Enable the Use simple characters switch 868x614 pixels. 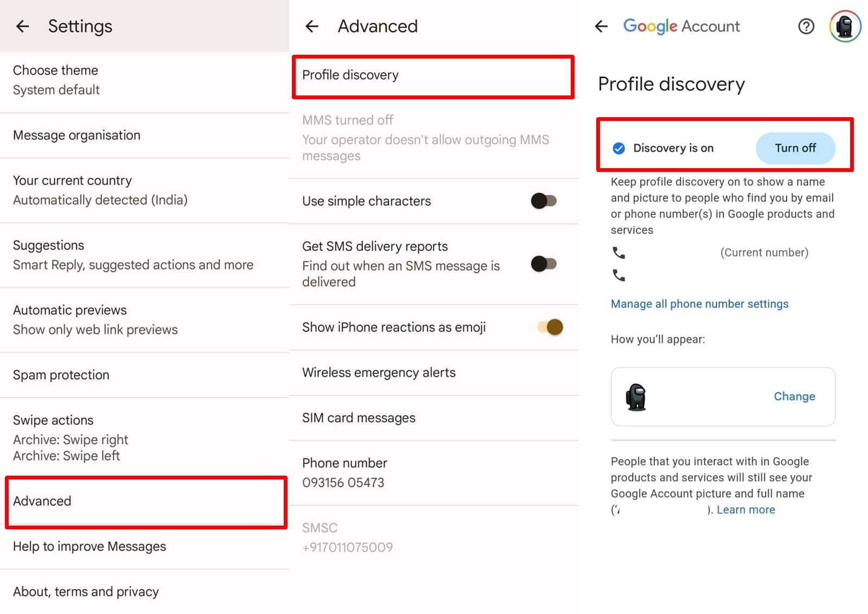coord(544,201)
